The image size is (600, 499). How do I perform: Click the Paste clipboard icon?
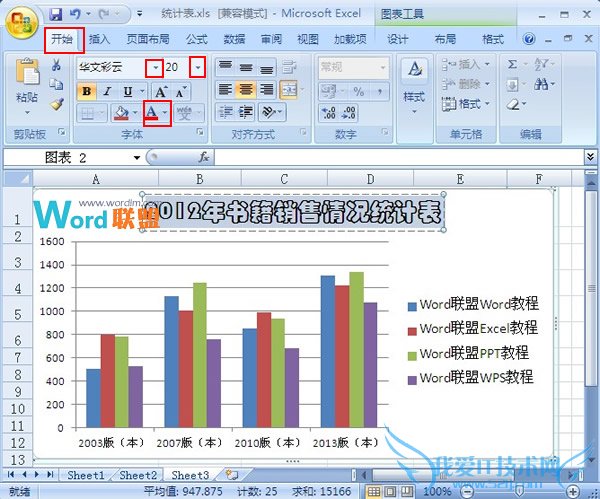(27, 72)
